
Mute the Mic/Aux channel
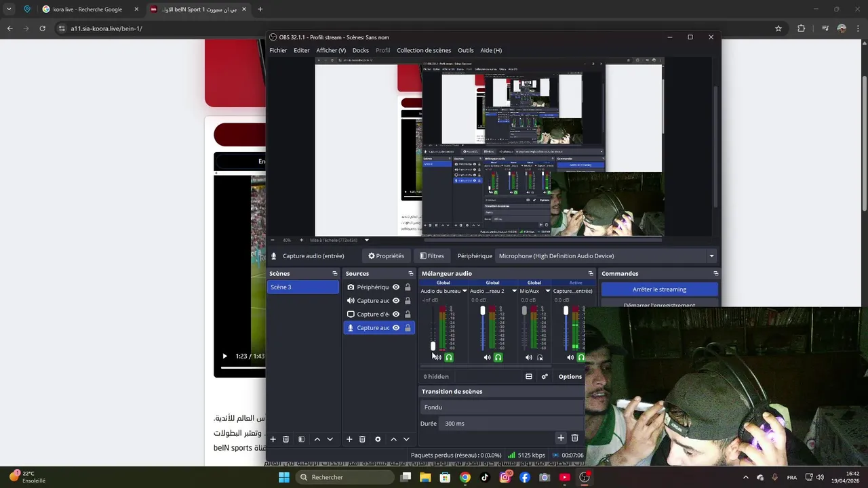click(x=529, y=357)
